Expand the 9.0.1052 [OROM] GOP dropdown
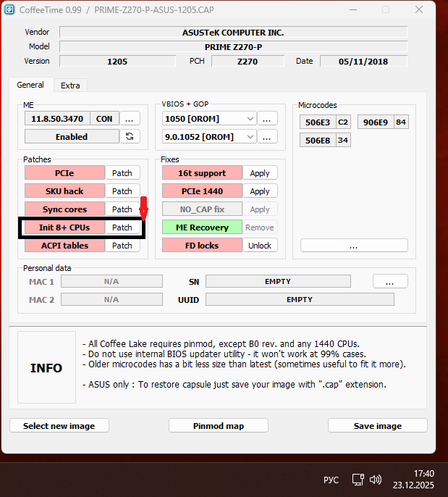Image resolution: width=448 pixels, height=497 pixels. point(209,137)
